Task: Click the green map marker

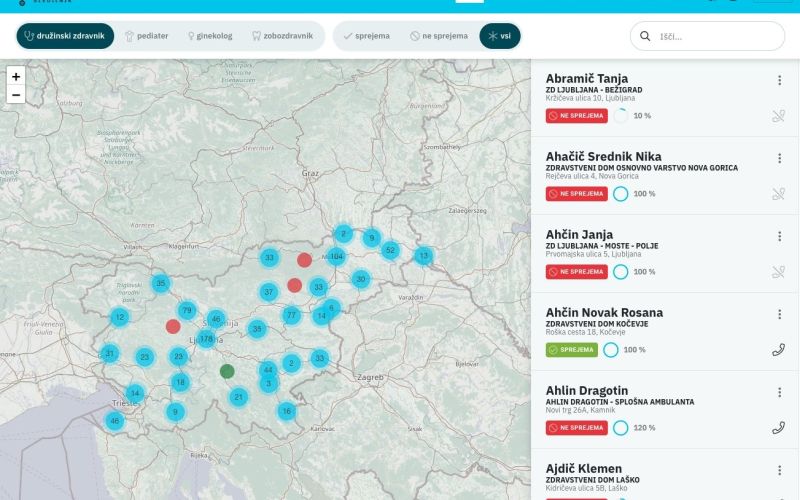Action: pyautogui.click(x=227, y=371)
